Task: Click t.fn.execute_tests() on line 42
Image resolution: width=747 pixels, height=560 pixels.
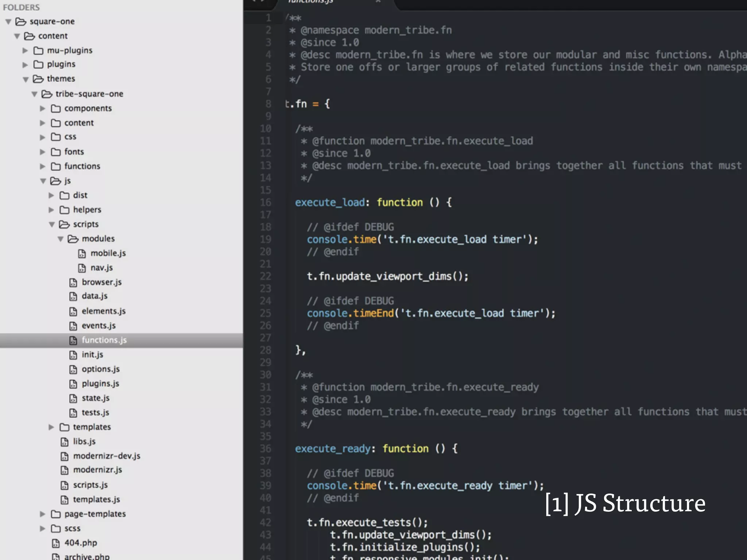Action: (x=367, y=522)
